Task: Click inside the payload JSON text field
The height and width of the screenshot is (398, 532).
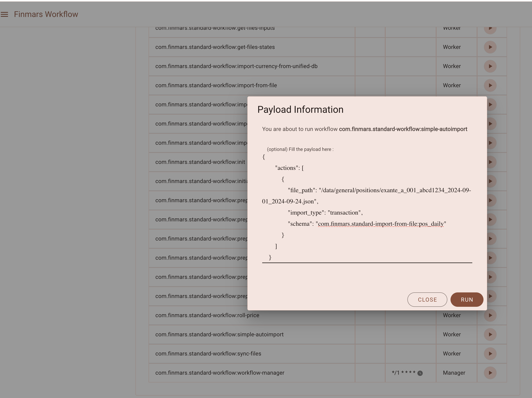Action: 367,207
